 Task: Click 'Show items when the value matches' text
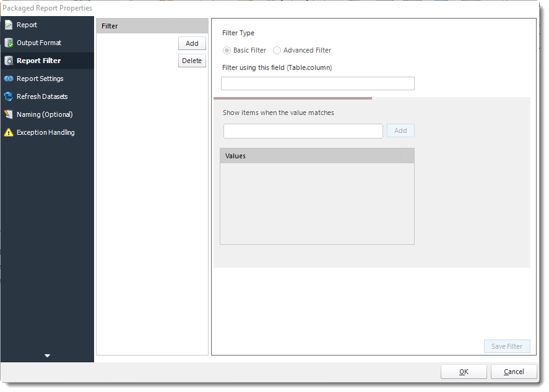[x=279, y=113]
